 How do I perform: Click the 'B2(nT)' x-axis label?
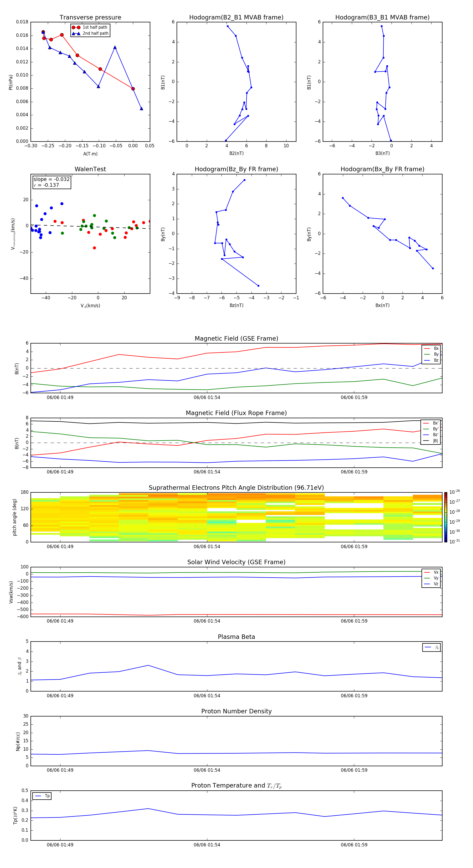click(x=236, y=153)
